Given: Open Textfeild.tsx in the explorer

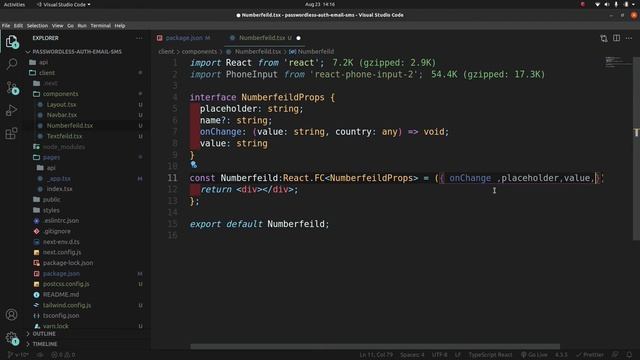Looking at the screenshot, I should point(64,136).
